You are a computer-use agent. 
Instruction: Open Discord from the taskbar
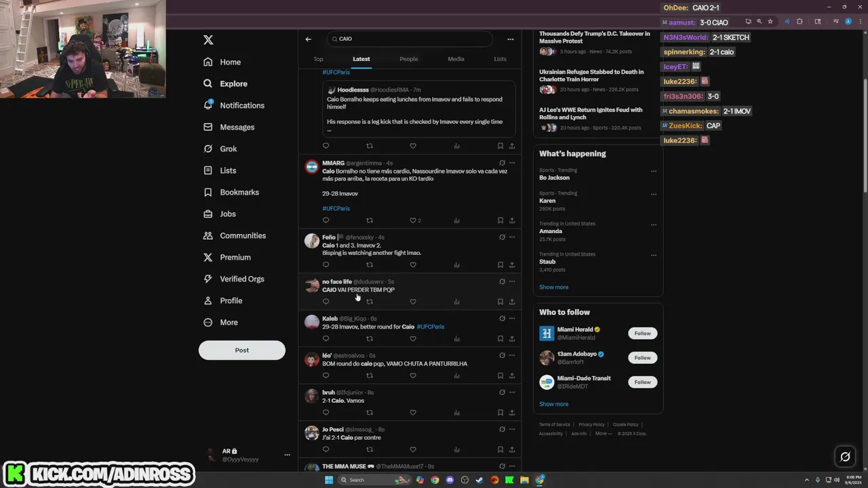click(450, 480)
